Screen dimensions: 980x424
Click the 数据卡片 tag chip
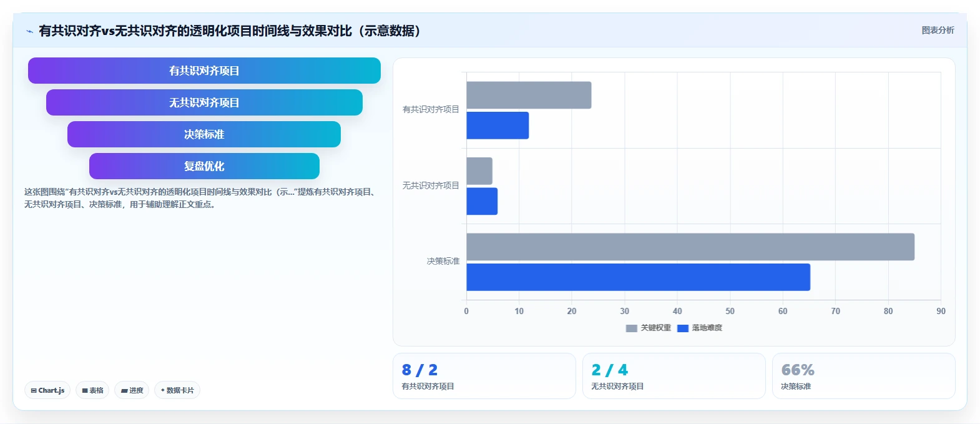[177, 390]
